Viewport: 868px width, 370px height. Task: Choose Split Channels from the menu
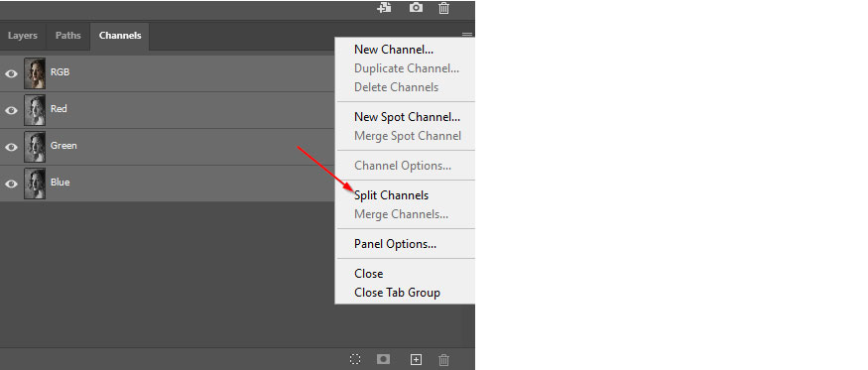pos(392,195)
